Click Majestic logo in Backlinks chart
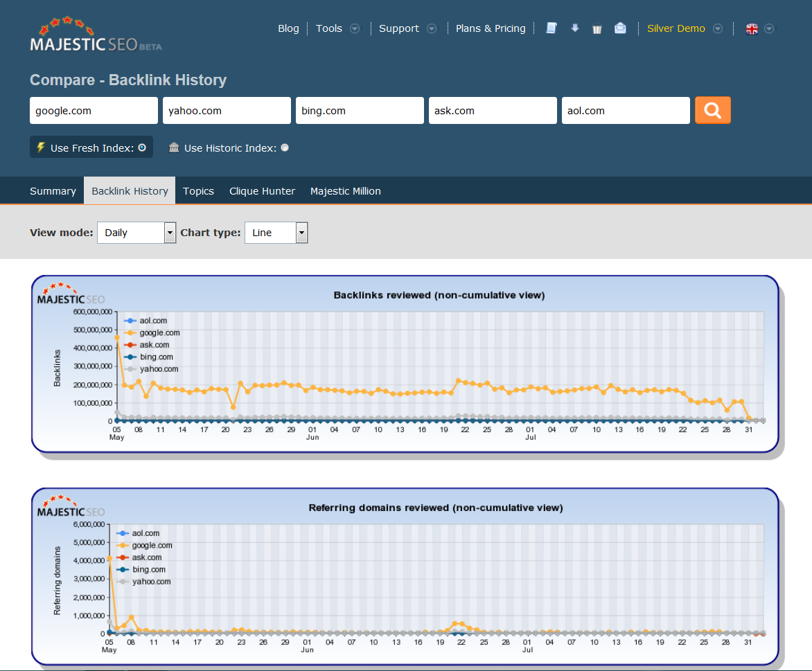 pos(71,294)
